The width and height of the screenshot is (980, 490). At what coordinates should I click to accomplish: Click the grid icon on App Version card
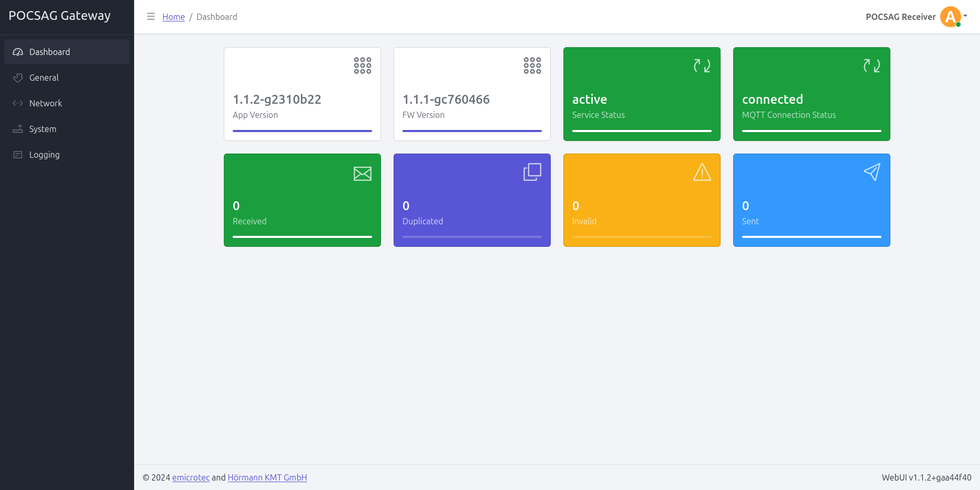tap(362, 66)
